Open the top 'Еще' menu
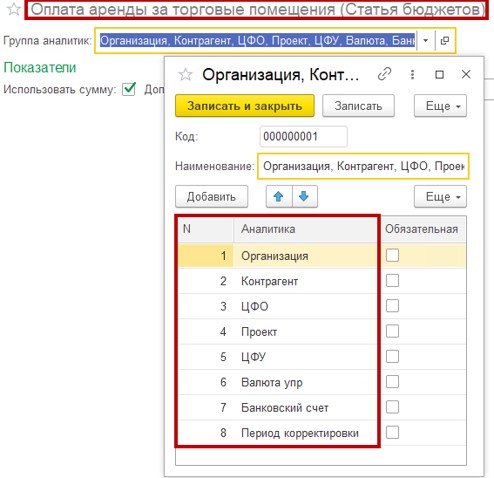Screen dimensions: 494x478 [440, 106]
